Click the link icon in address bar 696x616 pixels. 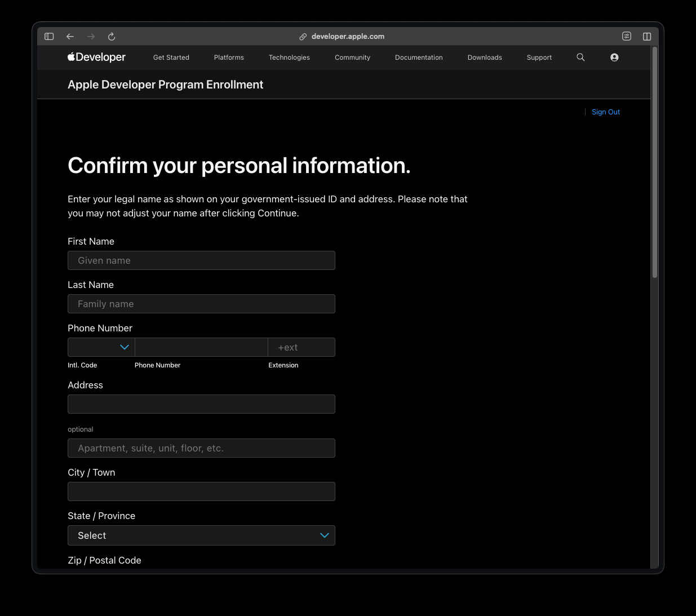(303, 37)
